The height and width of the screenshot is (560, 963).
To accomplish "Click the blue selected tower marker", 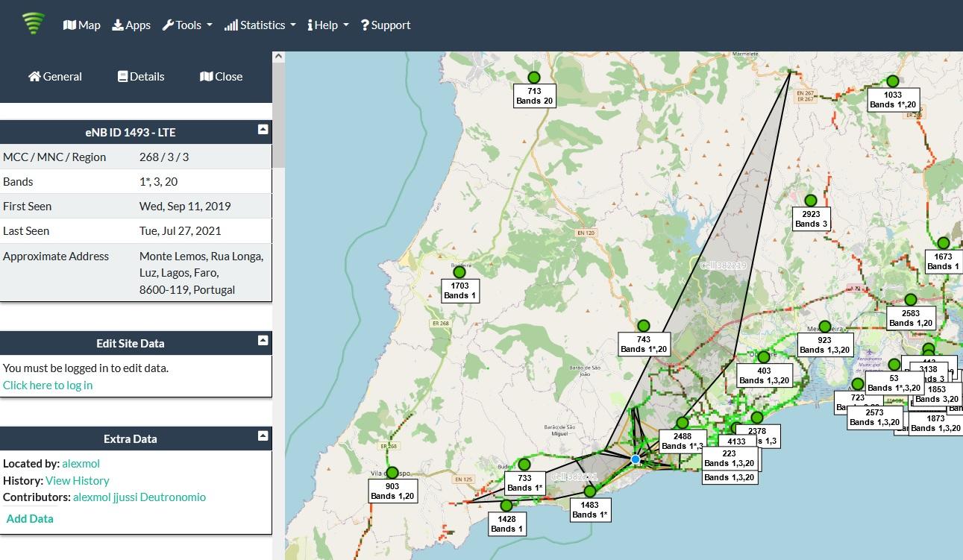I will 636,459.
